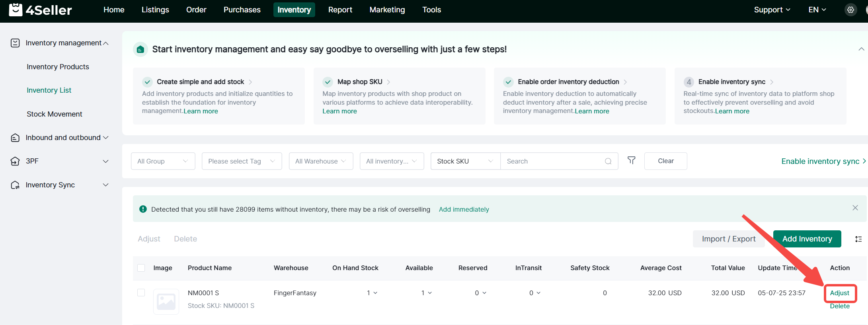Screen dimensions: 868x325
Task: Click the filter funnel icon
Action: (631, 161)
